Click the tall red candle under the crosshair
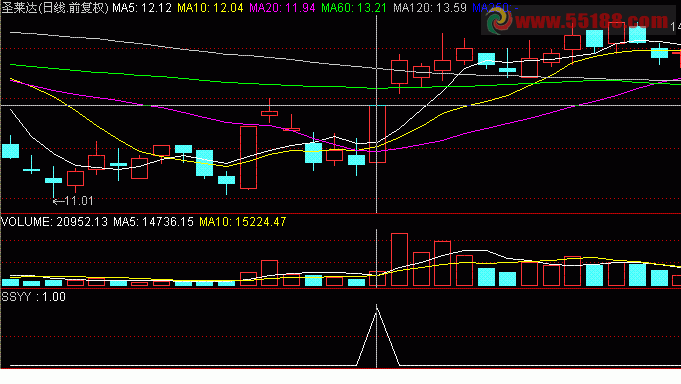Screen dimensions: 681x384 pyautogui.click(x=377, y=134)
